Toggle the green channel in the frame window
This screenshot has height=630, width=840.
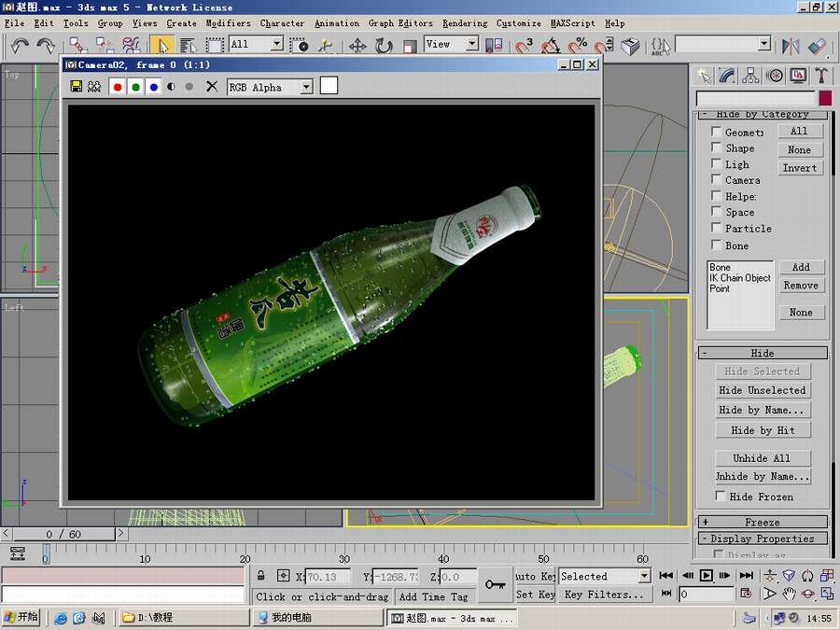[x=135, y=87]
